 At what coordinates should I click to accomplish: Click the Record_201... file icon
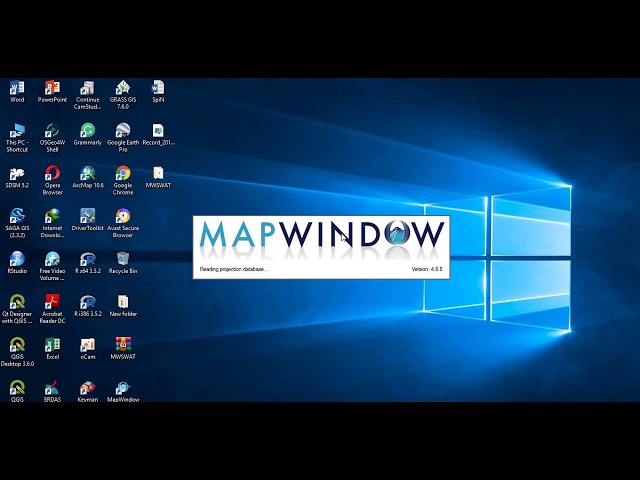158,134
